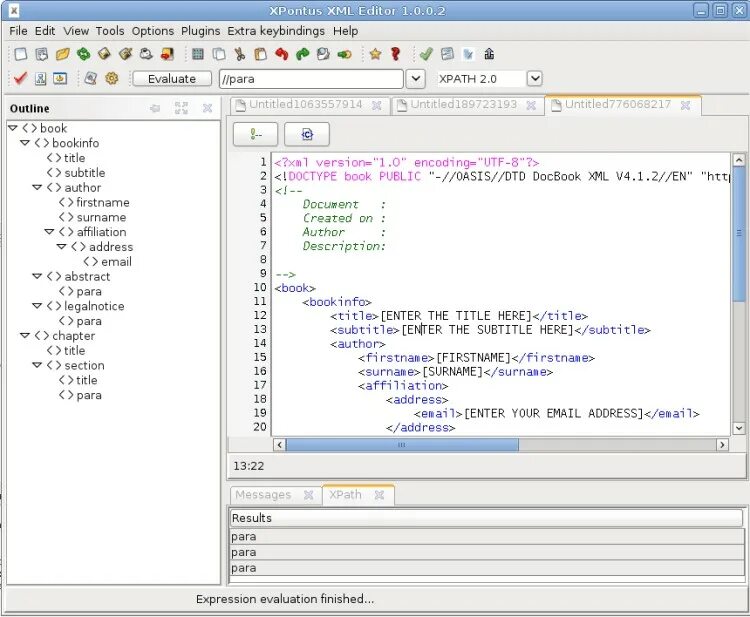750x617 pixels.
Task: Open the XPath expression history dropdown
Action: (x=417, y=78)
